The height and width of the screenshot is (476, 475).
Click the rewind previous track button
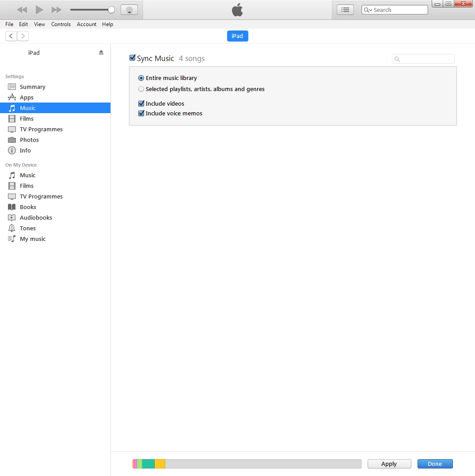(22, 10)
